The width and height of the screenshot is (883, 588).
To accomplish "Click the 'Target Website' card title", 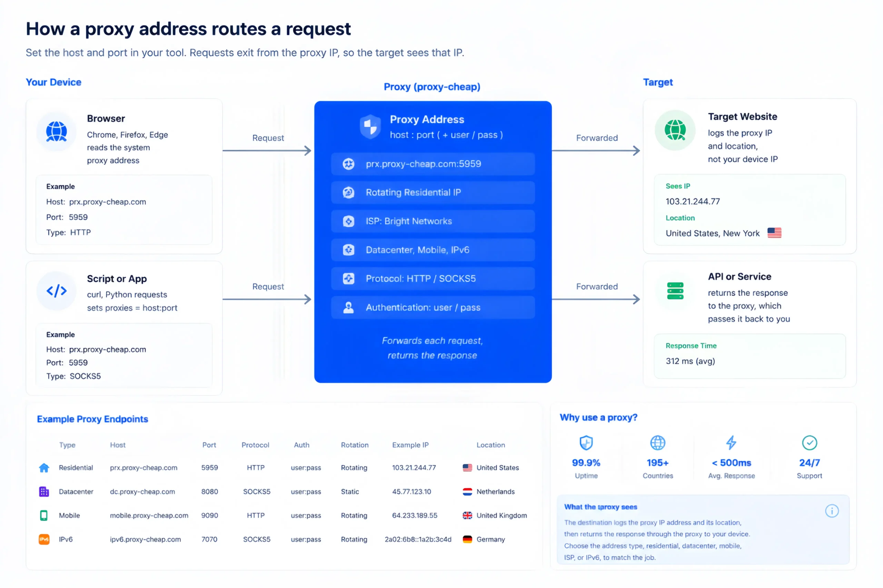I will 742,116.
